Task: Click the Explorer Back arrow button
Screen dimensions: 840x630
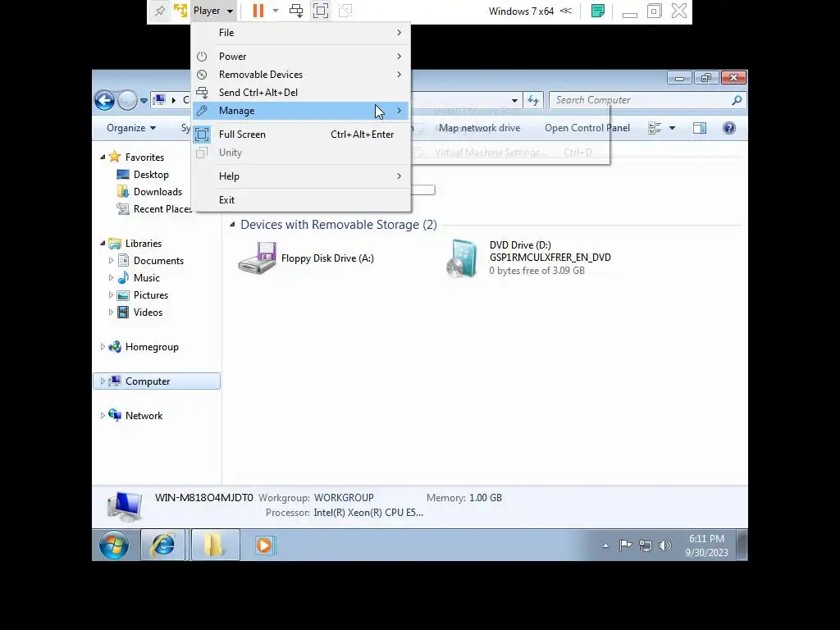Action: 104,100
